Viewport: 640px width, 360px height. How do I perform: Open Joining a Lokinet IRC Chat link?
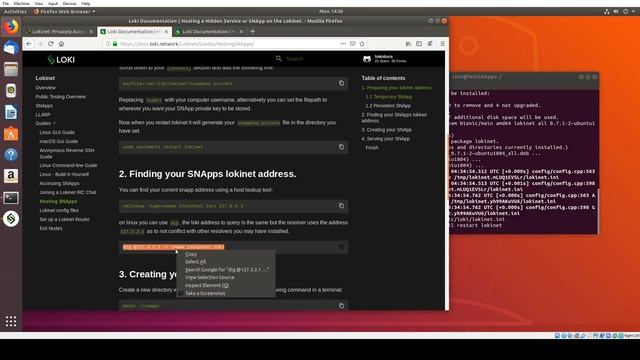pos(68,192)
